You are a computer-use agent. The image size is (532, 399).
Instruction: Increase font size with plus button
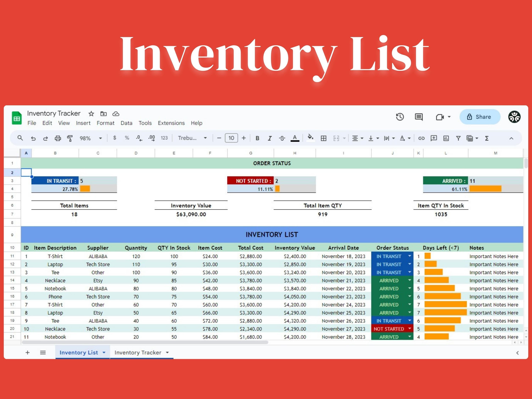point(244,138)
